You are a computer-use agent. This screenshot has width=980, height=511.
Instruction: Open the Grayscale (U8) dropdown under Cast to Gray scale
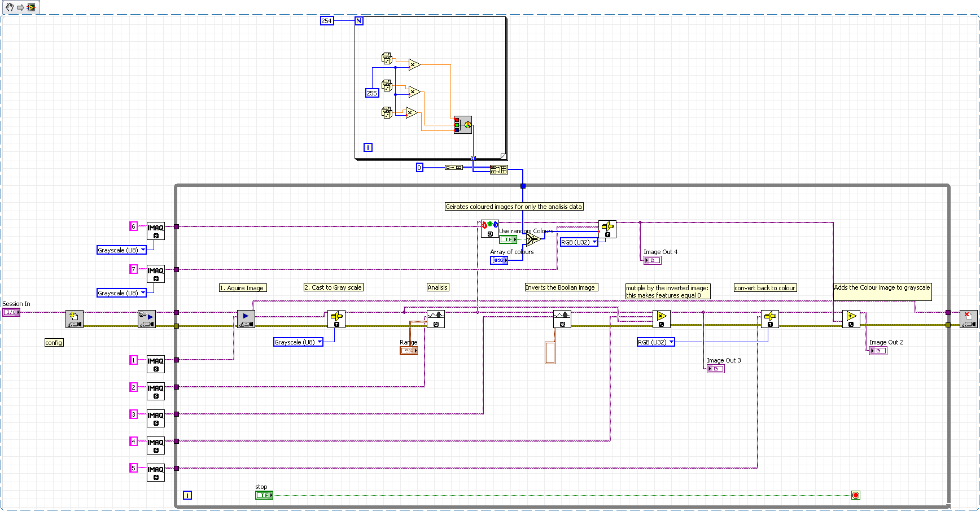tap(298, 342)
